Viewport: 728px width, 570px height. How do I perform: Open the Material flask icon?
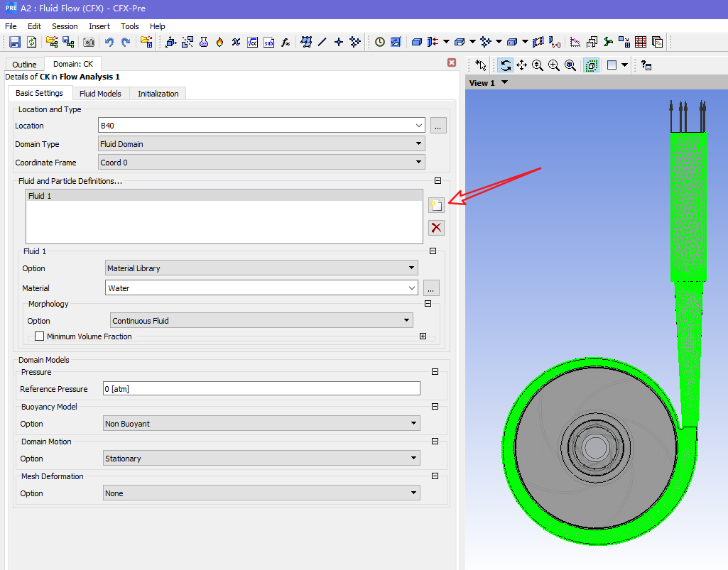pos(204,43)
